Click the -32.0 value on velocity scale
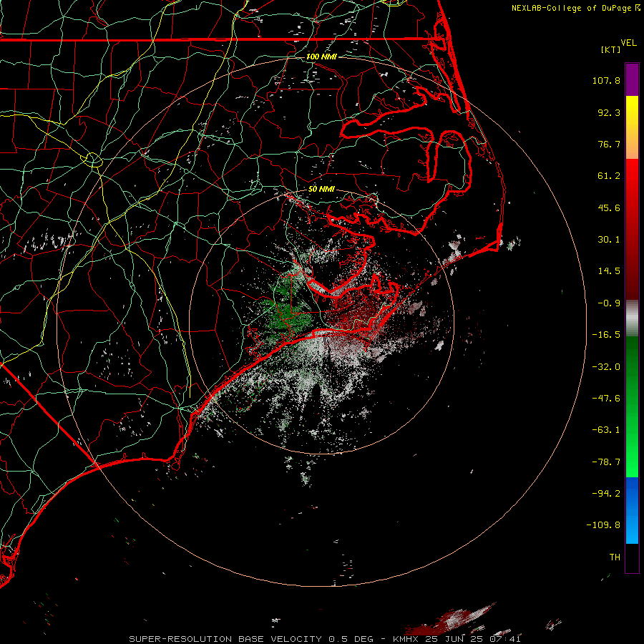644x644 pixels. click(606, 367)
